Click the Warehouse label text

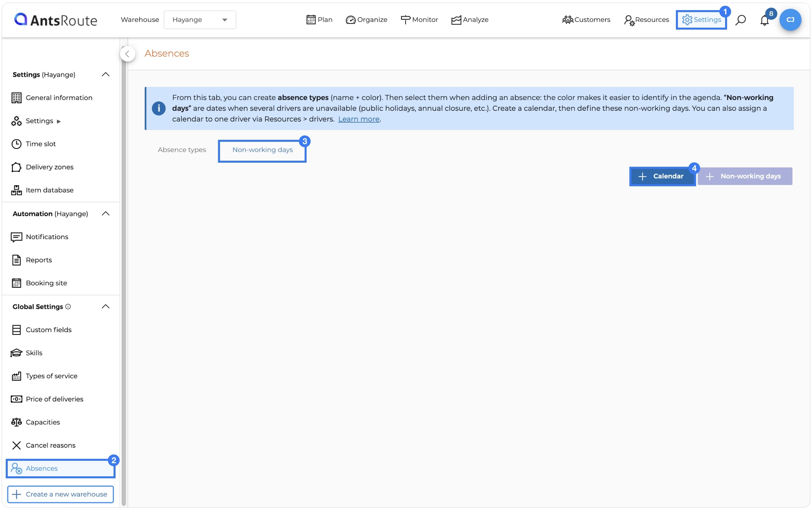[x=140, y=20]
